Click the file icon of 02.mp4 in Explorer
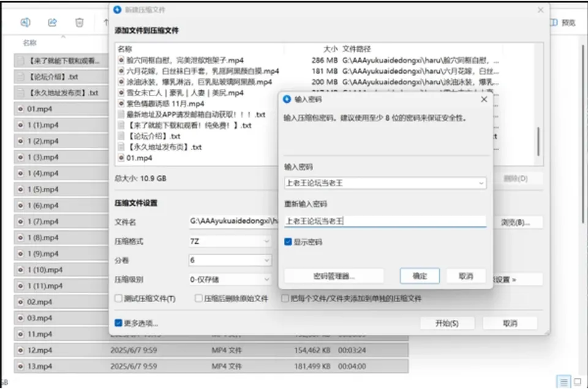The height and width of the screenshot is (389, 588). [x=21, y=302]
